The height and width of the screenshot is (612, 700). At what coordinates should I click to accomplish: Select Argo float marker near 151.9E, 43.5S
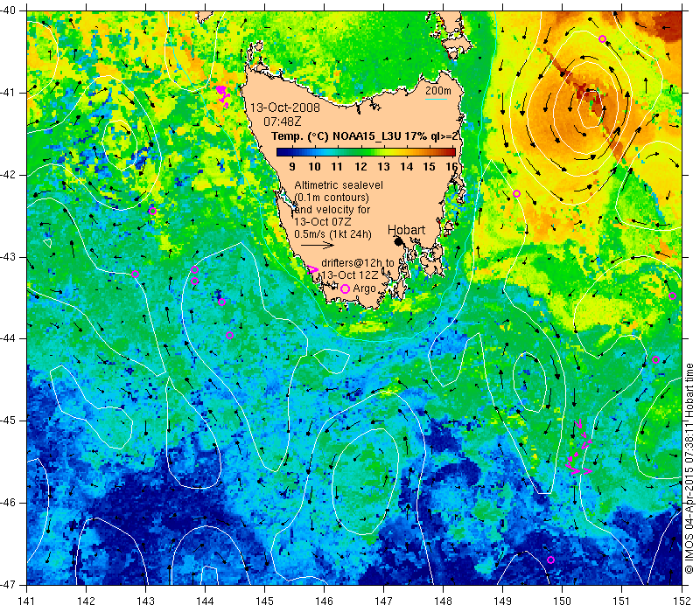coord(672,296)
